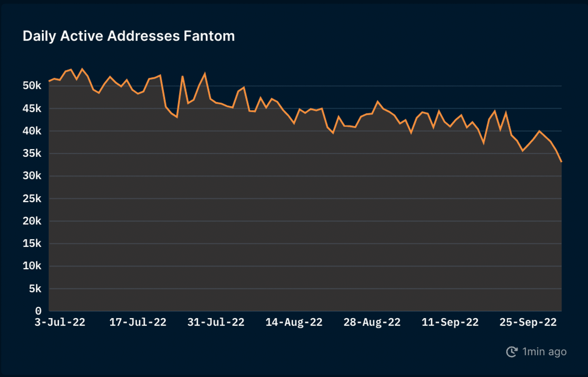The height and width of the screenshot is (377, 588).
Task: Click the 0 y-axis label
Action: click(38, 311)
